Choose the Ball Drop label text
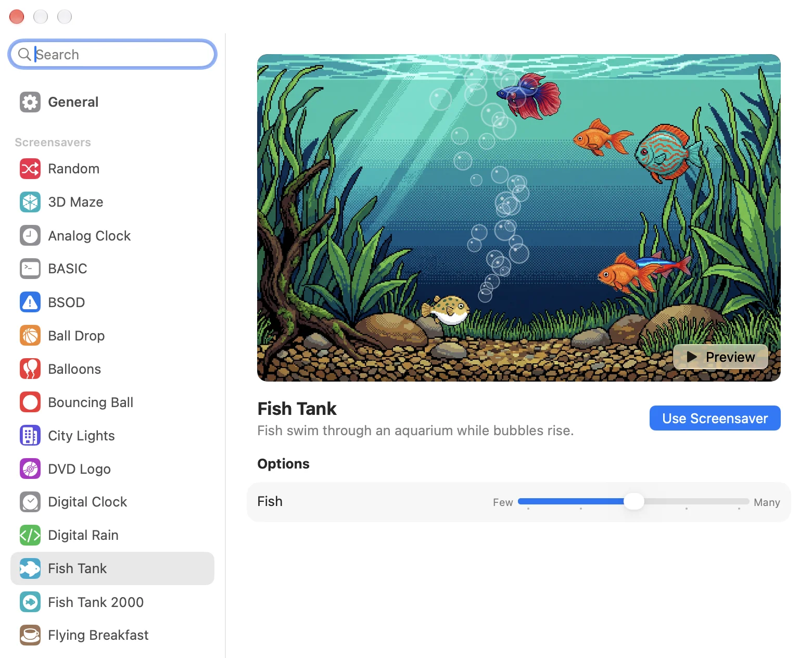 click(77, 336)
